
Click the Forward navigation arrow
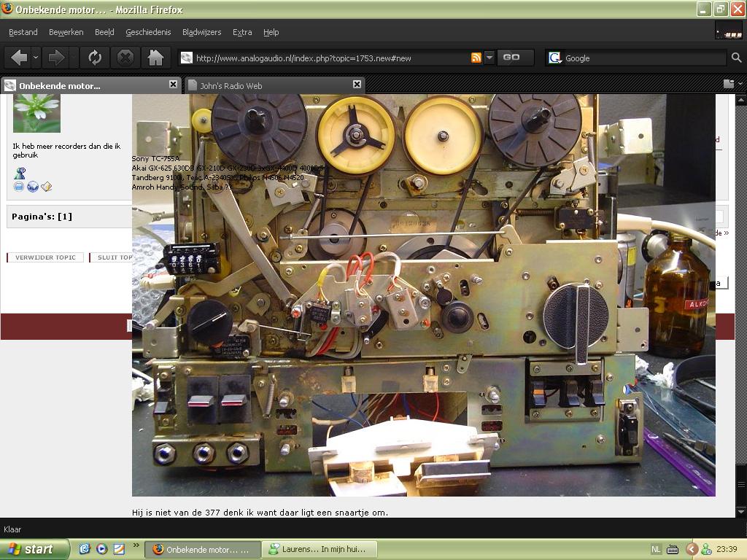[x=55, y=58]
